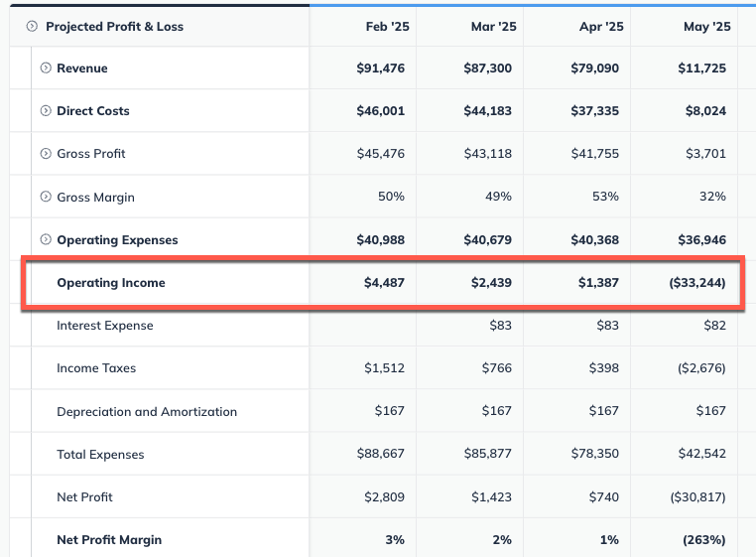Click Net Profit value $740

pyautogui.click(x=603, y=497)
